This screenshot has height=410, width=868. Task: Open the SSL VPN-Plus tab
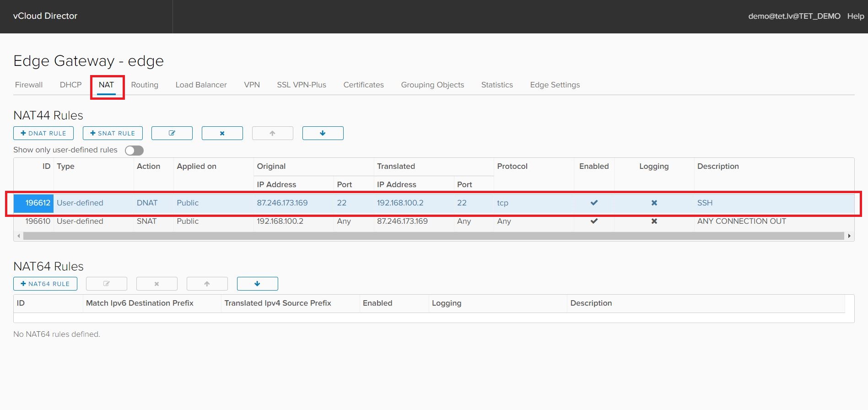(x=302, y=85)
